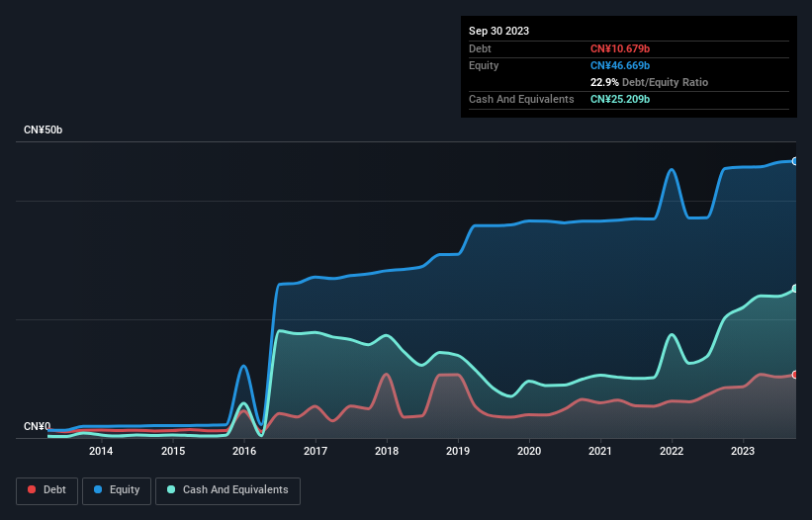The image size is (812, 520).
Task: Toggle the Debt series legend button
Action: [x=46, y=490]
